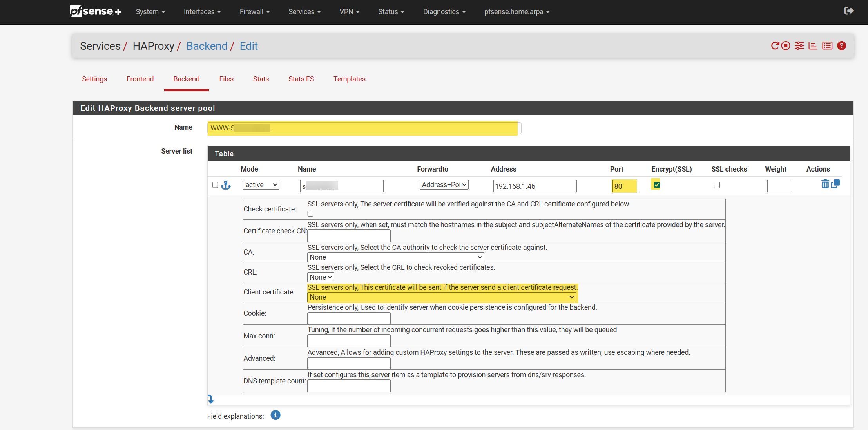Open the Services menu

(304, 12)
